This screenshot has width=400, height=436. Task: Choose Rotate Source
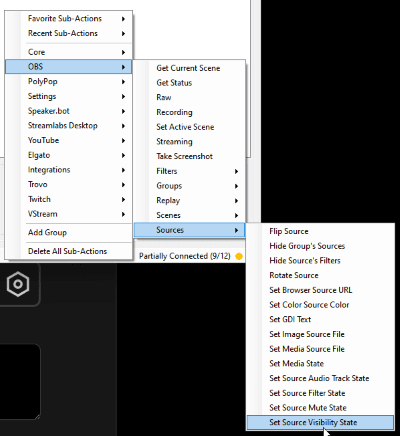(x=320, y=275)
